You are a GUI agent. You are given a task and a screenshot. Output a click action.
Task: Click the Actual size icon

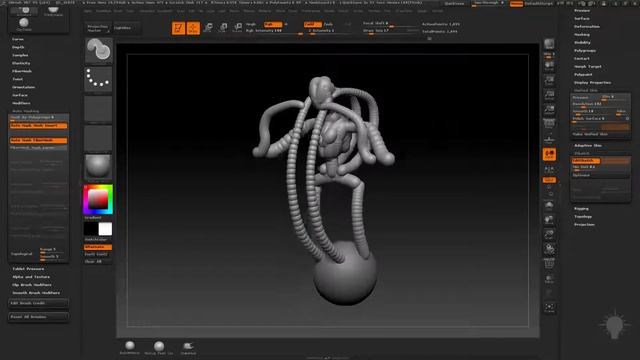[549, 95]
